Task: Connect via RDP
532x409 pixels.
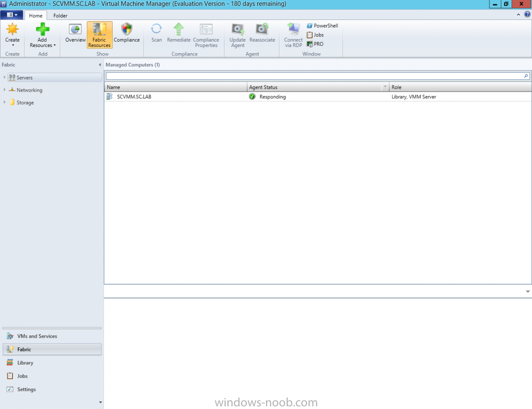Action: 293,35
